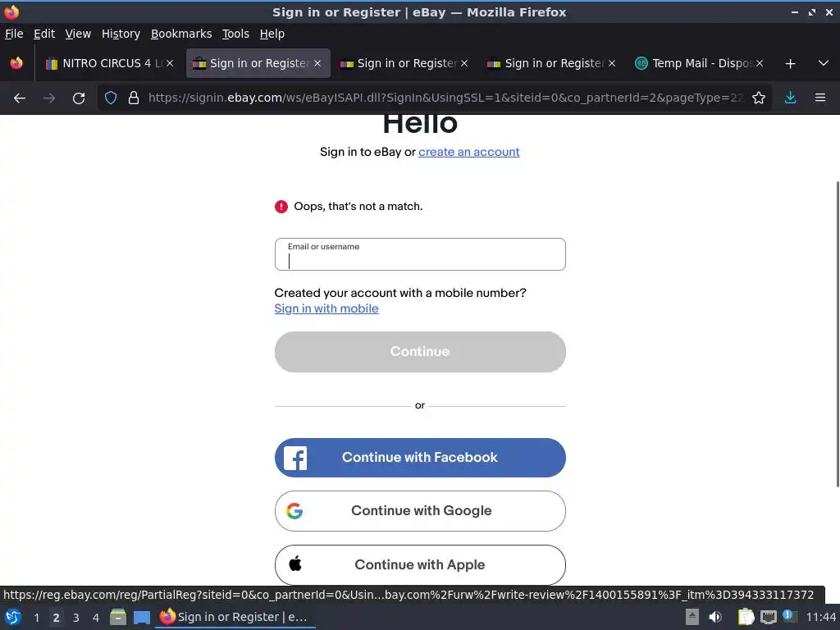Click the 11:44 taskbar clock

click(820, 617)
